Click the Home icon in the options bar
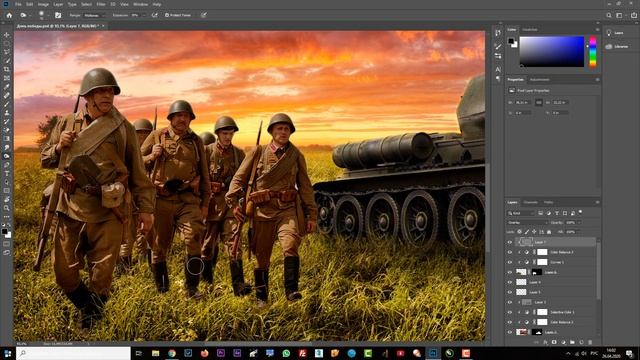640x360 pixels. (9, 15)
